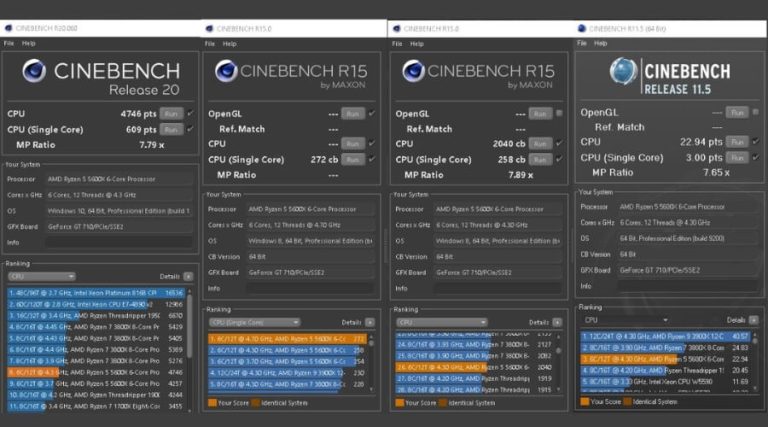Run the OpenGL test in Release 11.5
This screenshot has width=768, height=427.
(736, 113)
